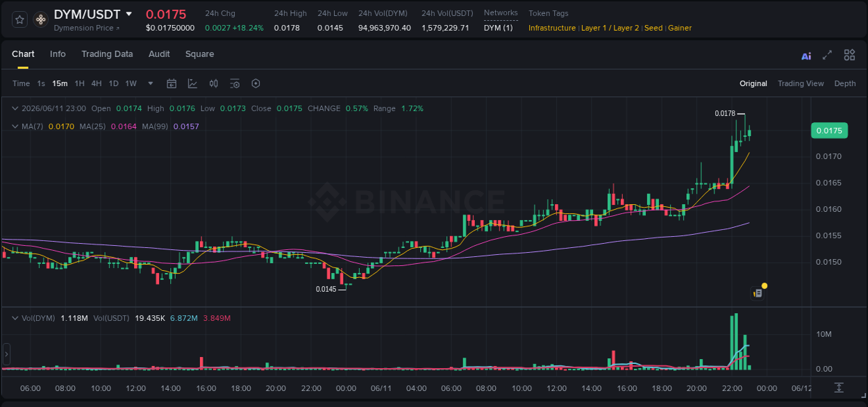The image size is (868, 407).
Task: Open the DYM/USDT pair selector dropdown arrow
Action: 128,14
